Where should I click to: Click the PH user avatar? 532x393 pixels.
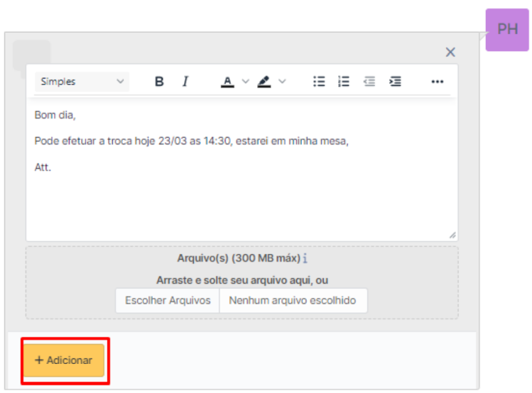[x=507, y=29]
